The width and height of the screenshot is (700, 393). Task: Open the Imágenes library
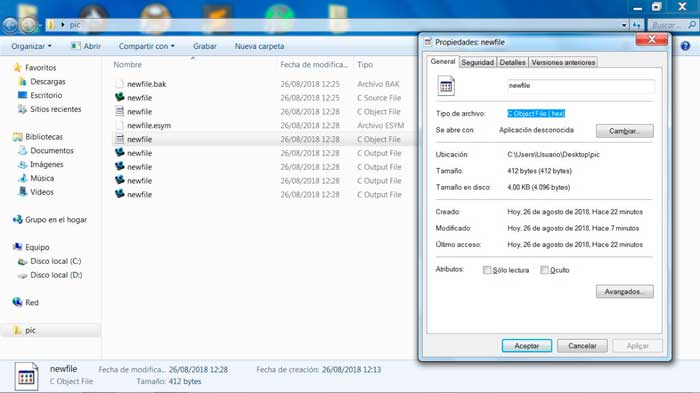(46, 164)
